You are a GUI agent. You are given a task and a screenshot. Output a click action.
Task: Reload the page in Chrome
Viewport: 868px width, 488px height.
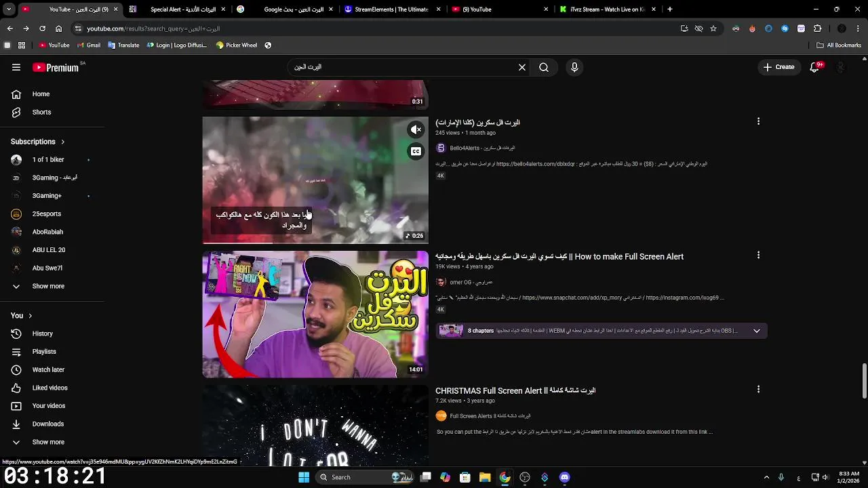(42, 28)
